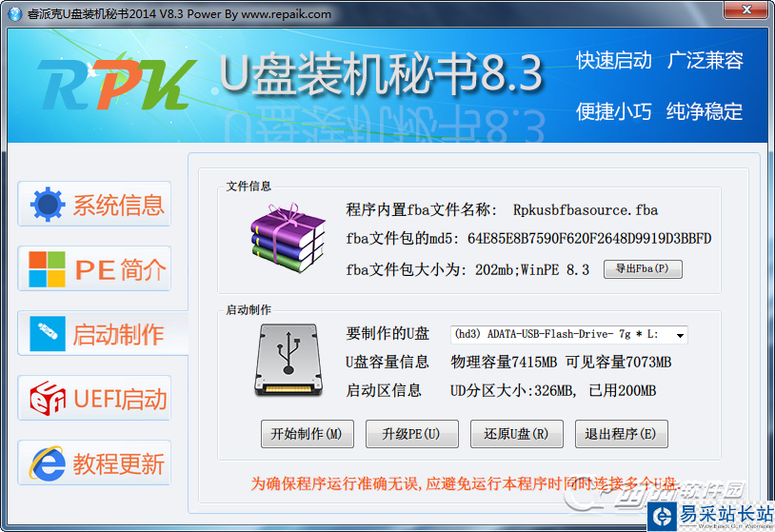Viewport: 775px width, 532px height.
Task: Click the app icon in title bar
Action: coord(15,14)
